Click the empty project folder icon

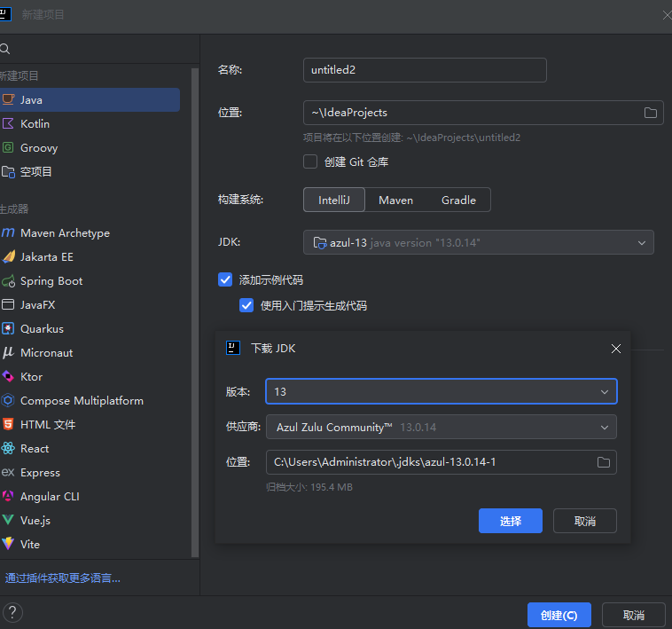(8, 172)
